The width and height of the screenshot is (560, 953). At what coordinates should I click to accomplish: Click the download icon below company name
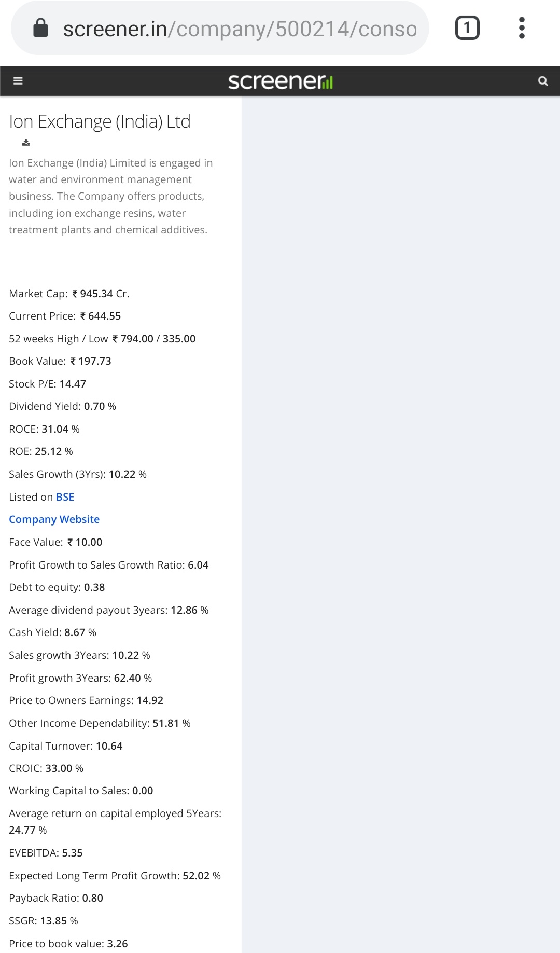(x=26, y=142)
